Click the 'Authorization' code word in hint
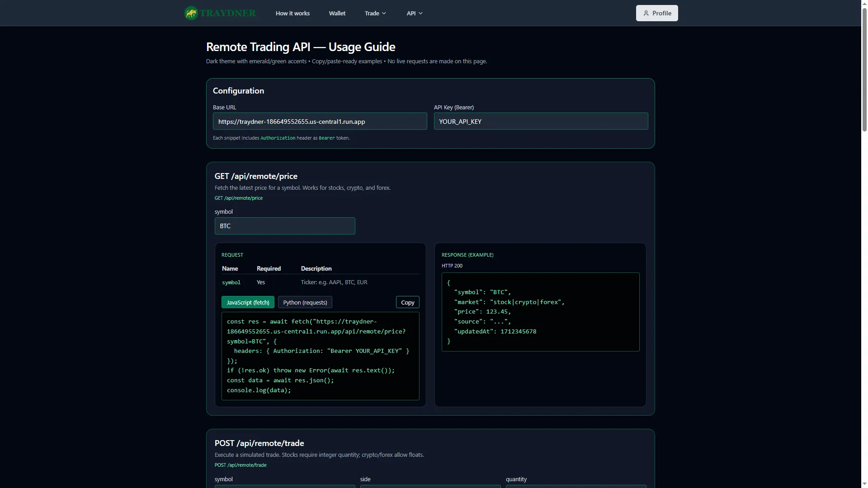868x488 pixels. (x=278, y=138)
